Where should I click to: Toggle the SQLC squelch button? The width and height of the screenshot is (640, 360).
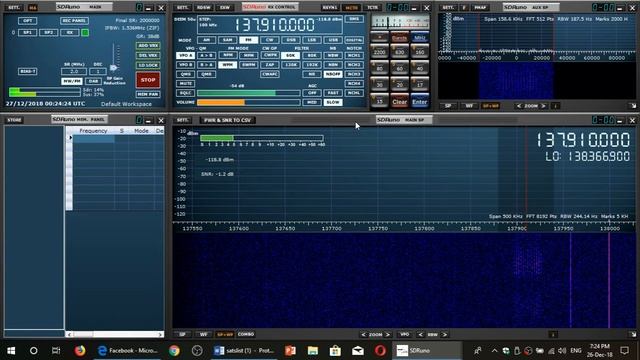click(186, 93)
